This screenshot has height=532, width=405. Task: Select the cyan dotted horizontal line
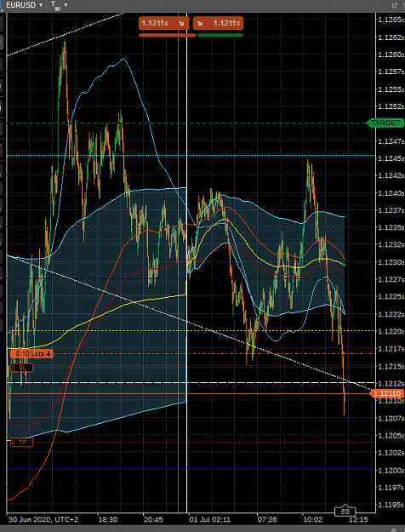point(191,156)
